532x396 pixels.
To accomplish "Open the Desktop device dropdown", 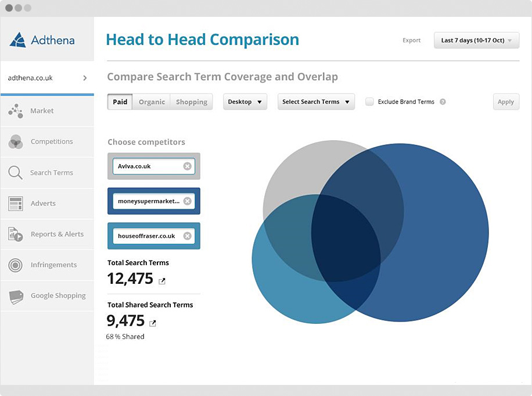I will coord(245,102).
